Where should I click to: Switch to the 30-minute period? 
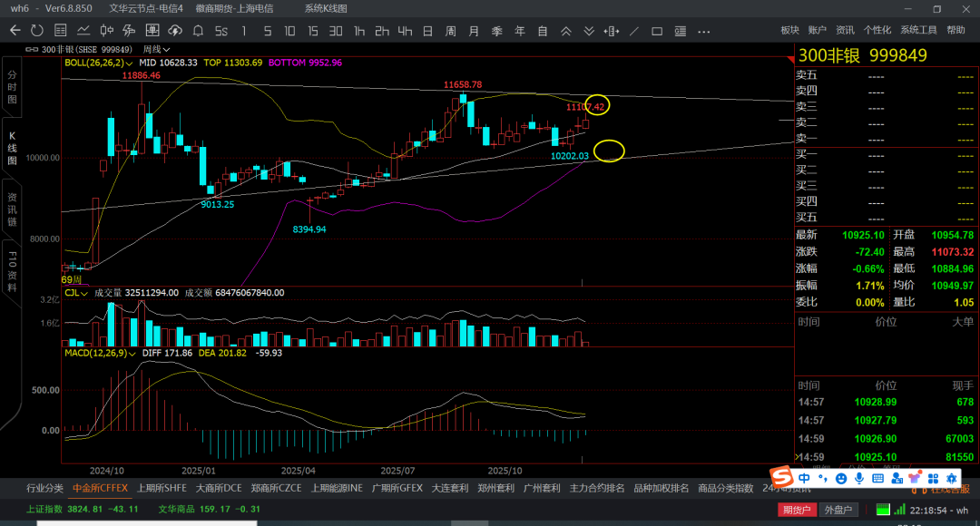pos(336,31)
